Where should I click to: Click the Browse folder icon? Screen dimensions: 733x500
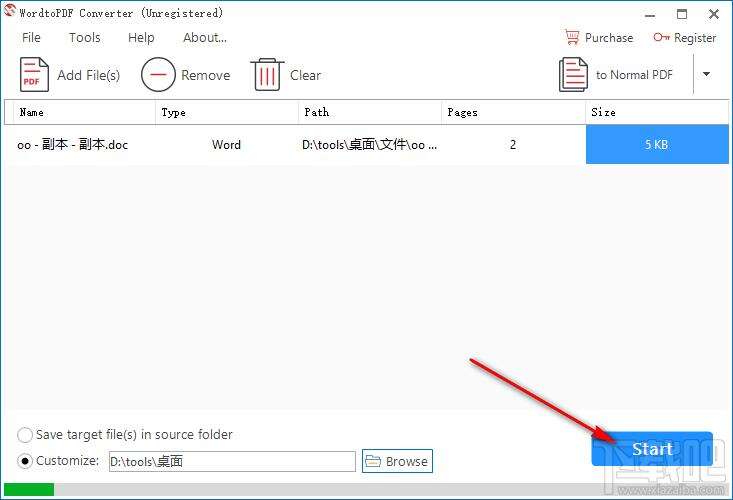tap(373, 461)
